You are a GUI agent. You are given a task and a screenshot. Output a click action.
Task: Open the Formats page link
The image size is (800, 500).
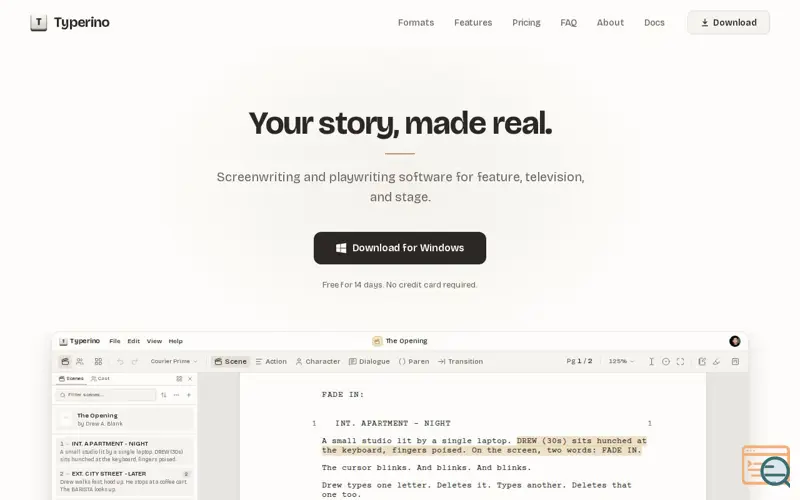pyautogui.click(x=416, y=22)
